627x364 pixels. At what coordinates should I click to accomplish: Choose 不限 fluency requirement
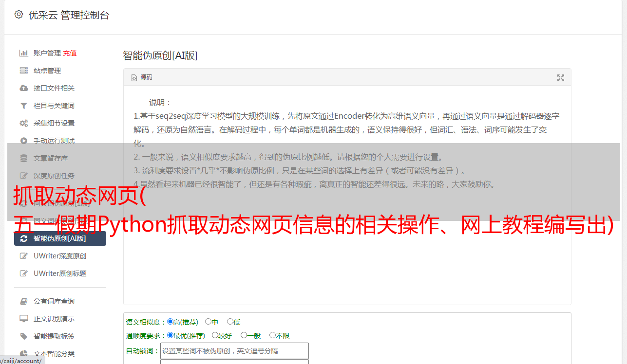(272, 335)
